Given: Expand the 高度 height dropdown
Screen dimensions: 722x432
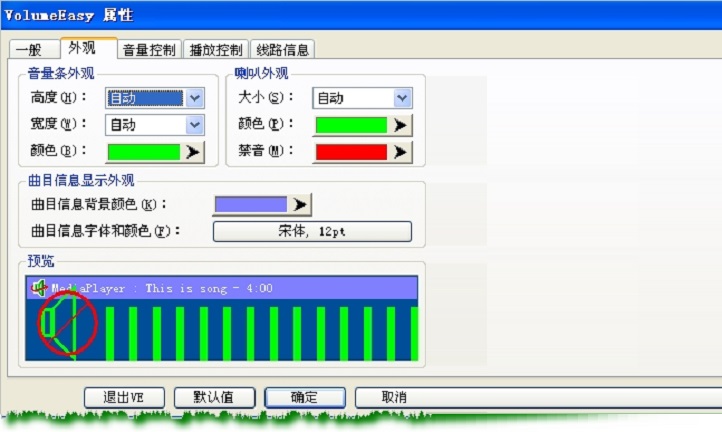Looking at the screenshot, I should [194, 98].
